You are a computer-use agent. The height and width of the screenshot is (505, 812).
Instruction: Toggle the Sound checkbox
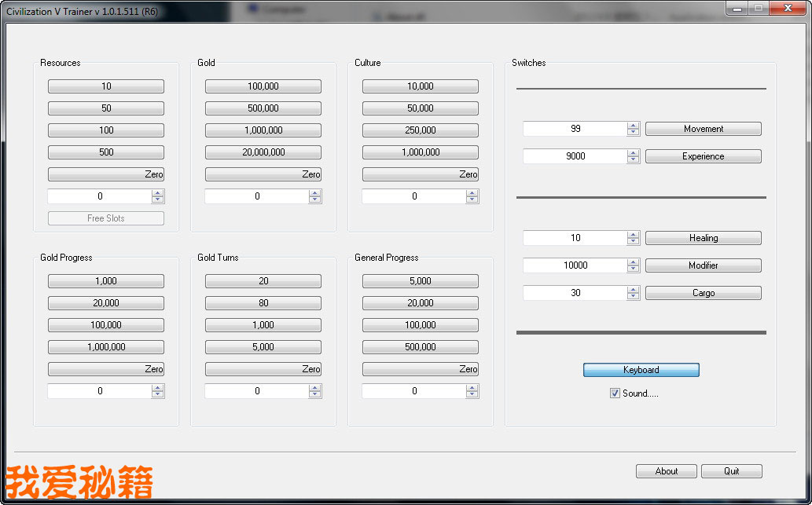point(615,393)
